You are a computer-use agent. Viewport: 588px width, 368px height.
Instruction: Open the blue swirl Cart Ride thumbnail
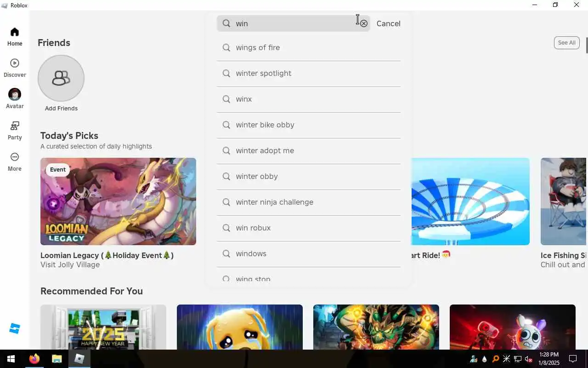[x=470, y=201]
